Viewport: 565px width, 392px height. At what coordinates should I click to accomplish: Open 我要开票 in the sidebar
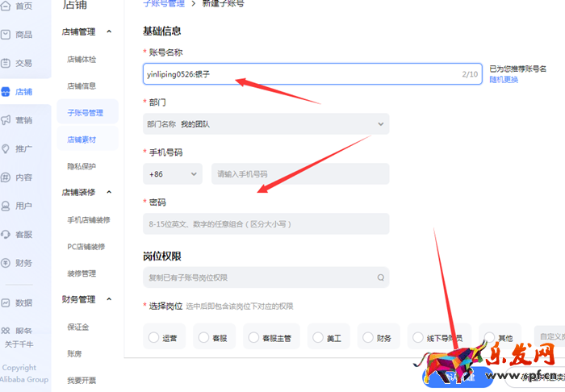[82, 381]
